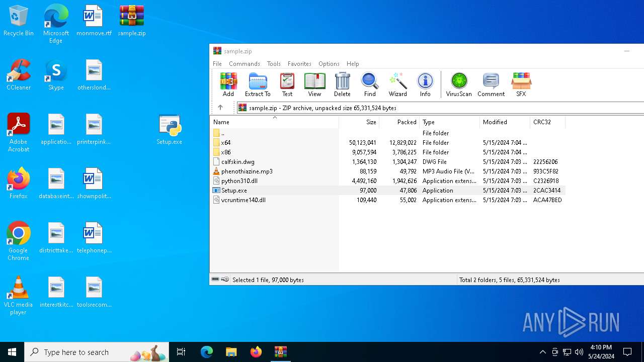Select the x86 folder row
The image size is (644, 362).
(387, 152)
